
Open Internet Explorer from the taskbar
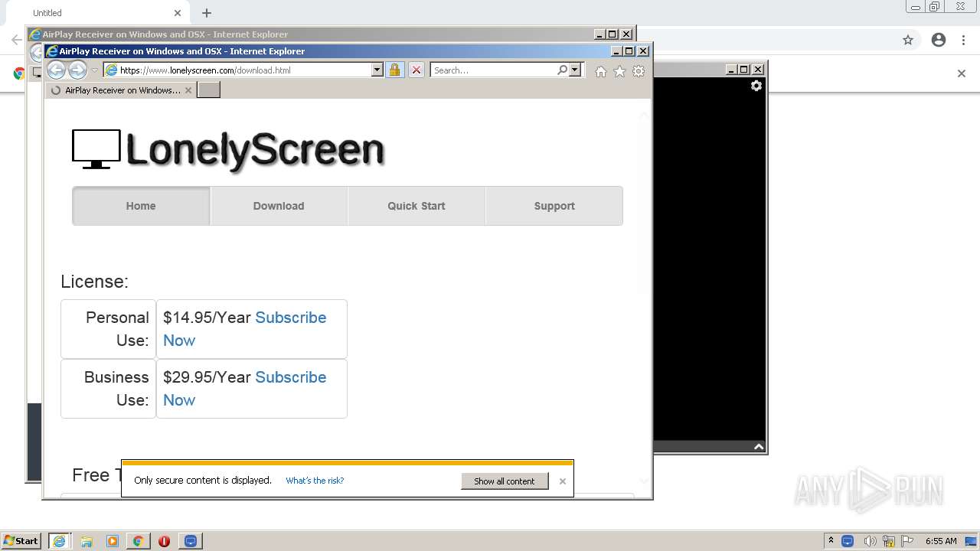(x=59, y=541)
